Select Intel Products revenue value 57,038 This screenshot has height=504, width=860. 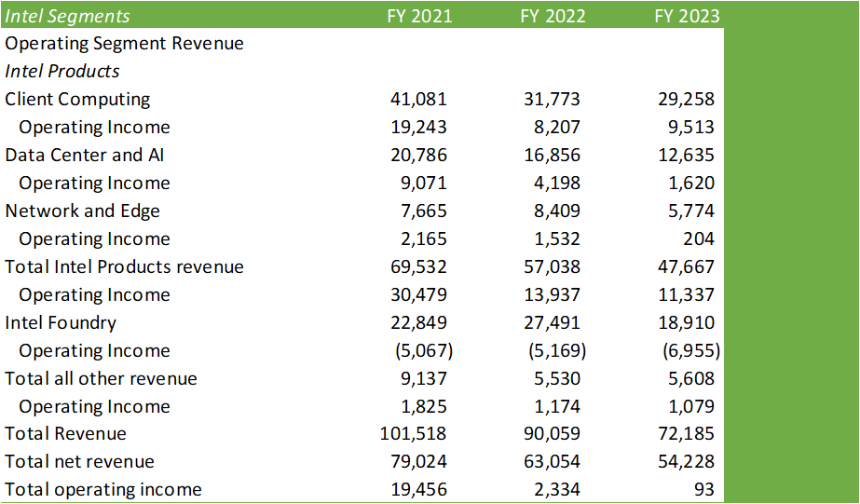click(x=552, y=267)
